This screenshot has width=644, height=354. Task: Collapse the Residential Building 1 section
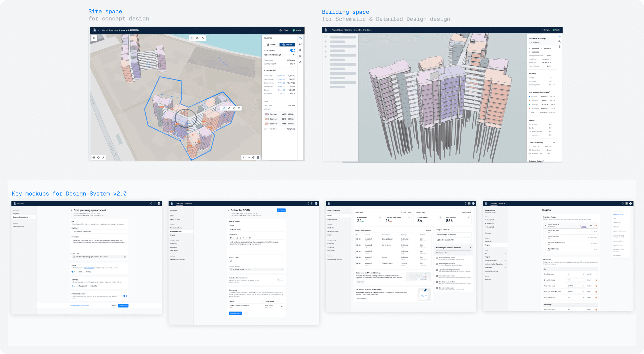(x=293, y=55)
